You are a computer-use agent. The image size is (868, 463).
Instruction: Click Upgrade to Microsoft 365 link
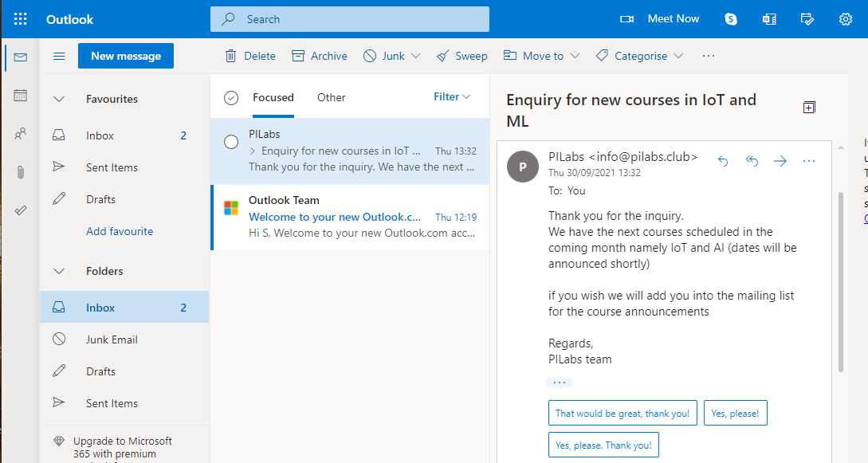click(122, 447)
